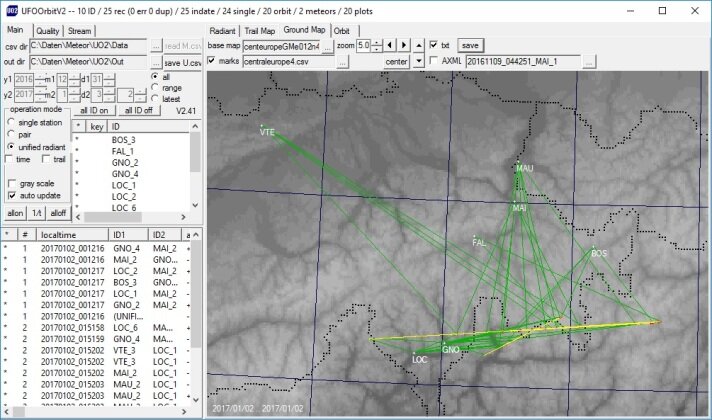Open the Quality tab
Screen dimensions: 712x420
[x=48, y=30]
